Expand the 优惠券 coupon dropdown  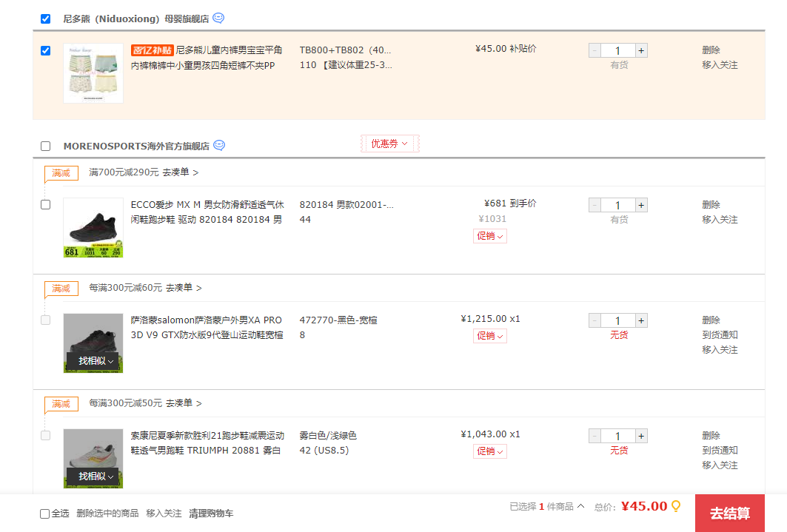(389, 144)
